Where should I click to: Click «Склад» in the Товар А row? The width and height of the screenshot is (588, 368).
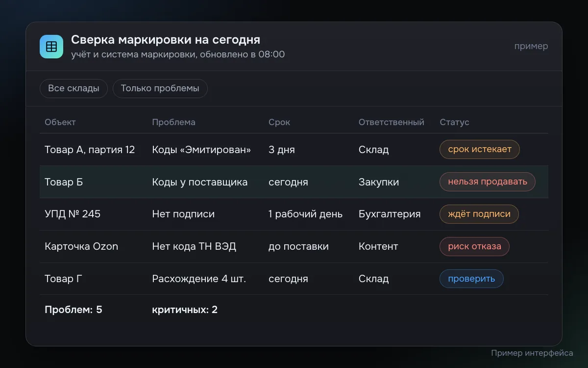coord(374,150)
